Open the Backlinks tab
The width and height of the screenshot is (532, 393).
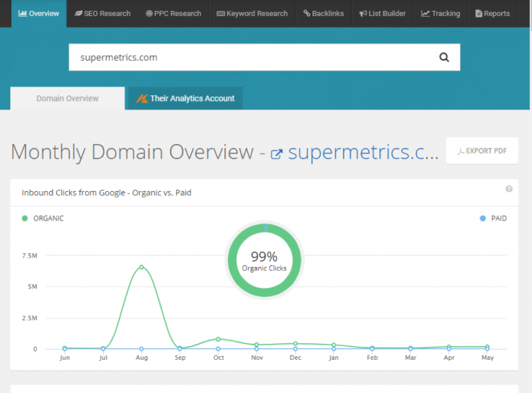tap(323, 14)
